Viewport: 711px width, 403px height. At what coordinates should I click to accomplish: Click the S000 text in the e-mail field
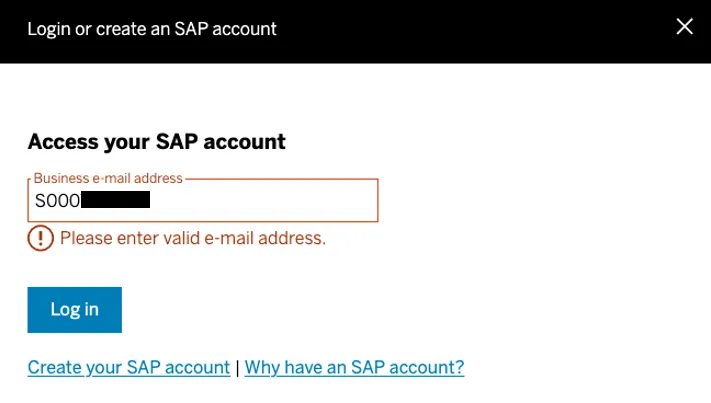click(57, 201)
